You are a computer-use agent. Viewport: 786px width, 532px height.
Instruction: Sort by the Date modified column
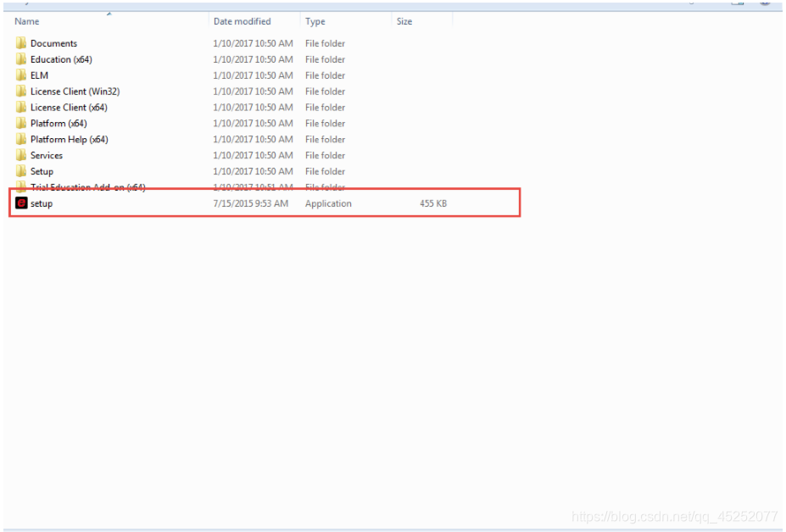pos(242,21)
